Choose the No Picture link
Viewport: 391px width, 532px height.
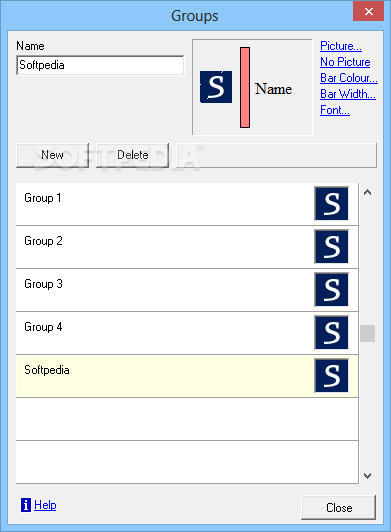(345, 62)
